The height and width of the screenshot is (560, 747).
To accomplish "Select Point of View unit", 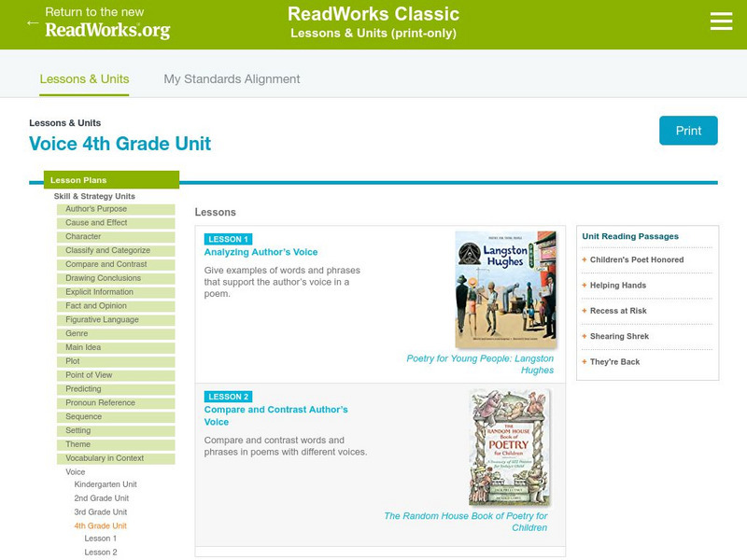I will click(x=116, y=375).
